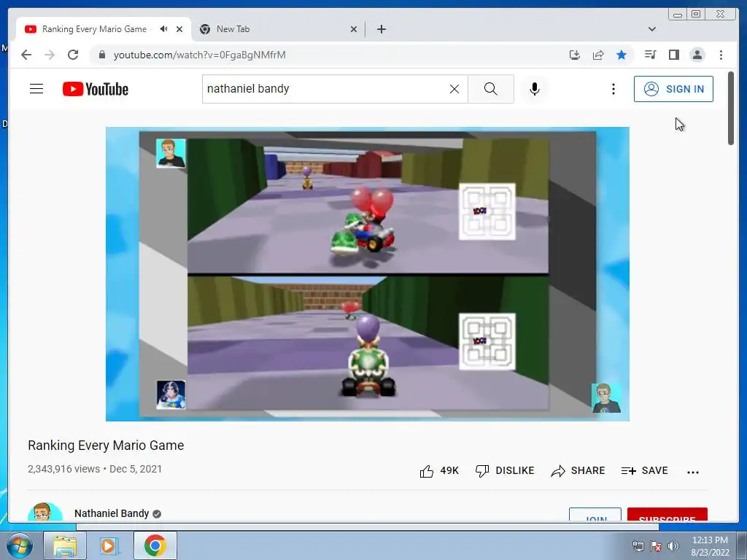Open more actions ellipsis under video

(x=693, y=472)
